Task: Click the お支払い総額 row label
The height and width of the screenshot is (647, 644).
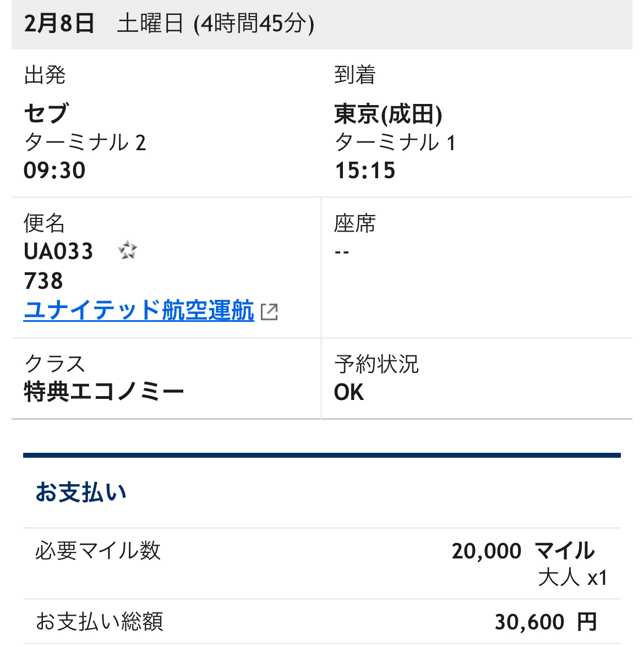Action: point(100,622)
